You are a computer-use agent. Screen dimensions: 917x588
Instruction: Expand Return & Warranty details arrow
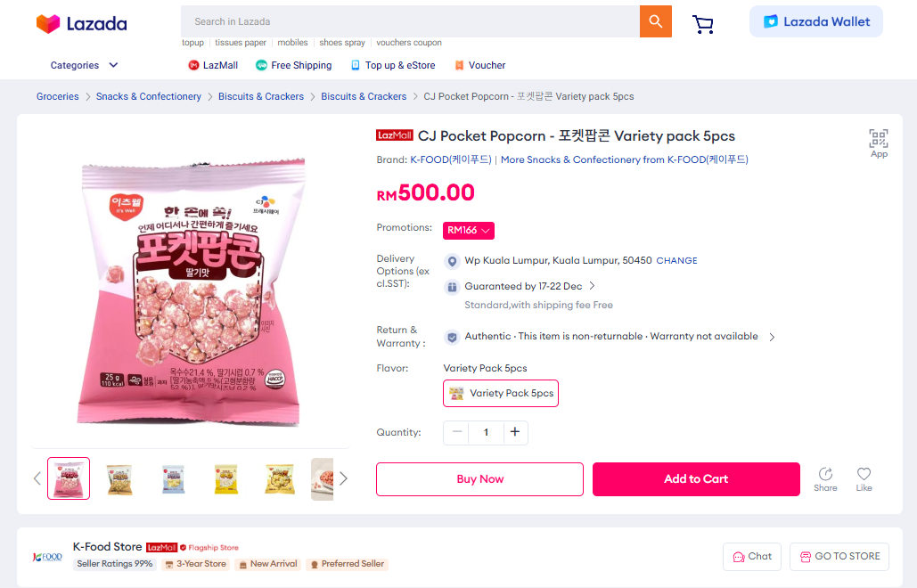coord(772,337)
